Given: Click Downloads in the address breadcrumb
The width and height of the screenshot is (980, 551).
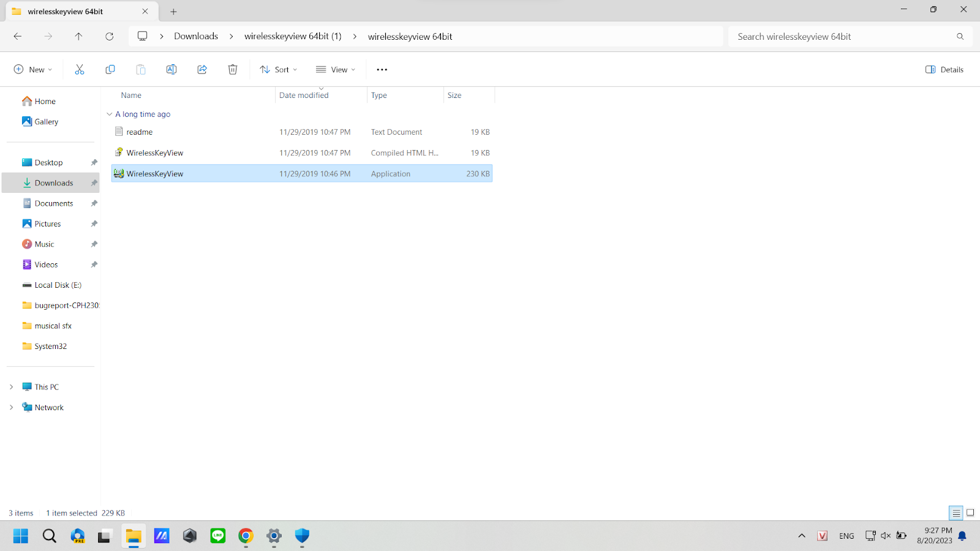Looking at the screenshot, I should [196, 36].
